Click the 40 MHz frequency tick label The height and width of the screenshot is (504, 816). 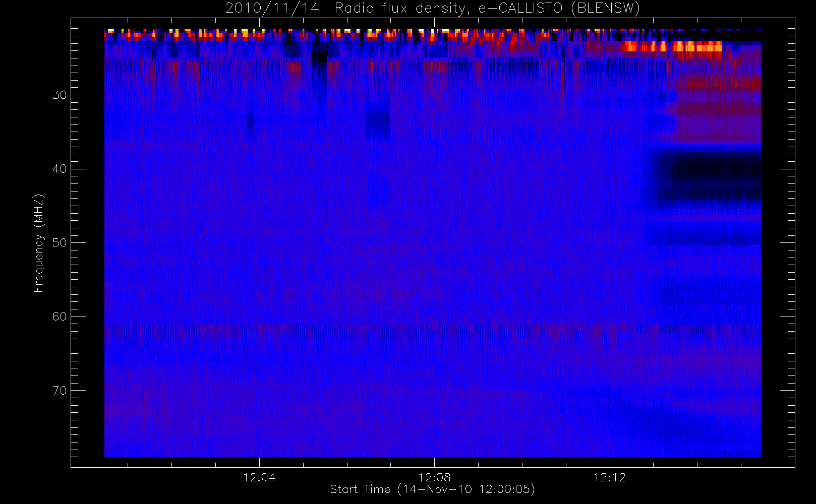[x=60, y=169]
